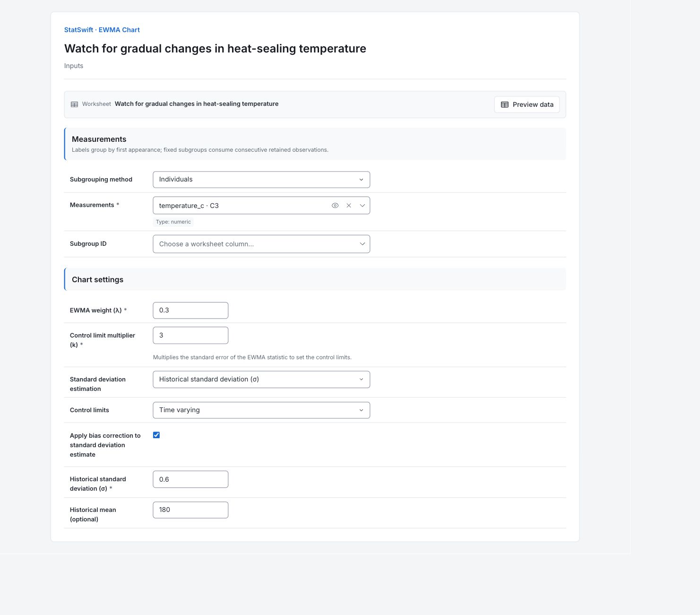
Task: Click the page title about heat-sealing temperature
Action: (215, 49)
